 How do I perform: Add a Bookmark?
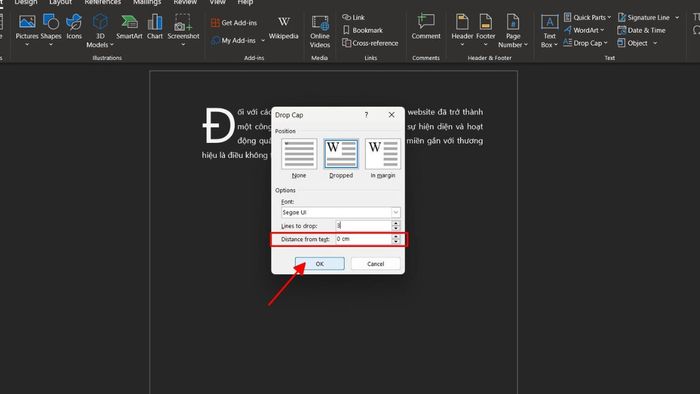(x=362, y=30)
